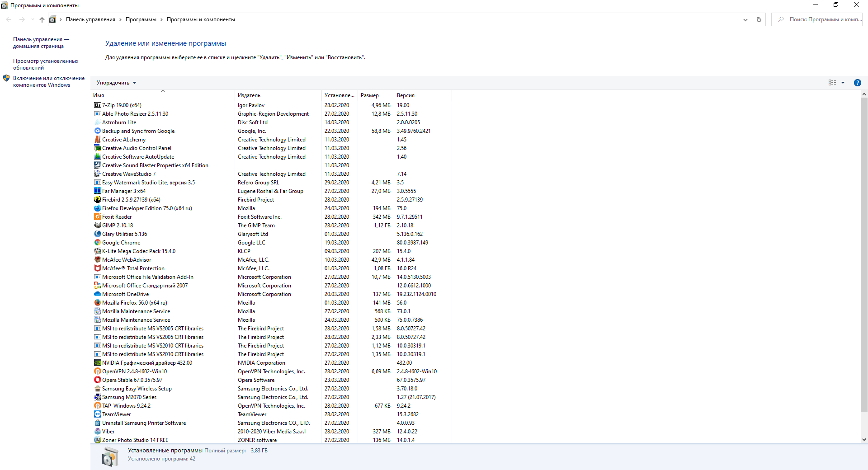Image resolution: width=868 pixels, height=470 pixels.
Task: Select the Backup and Sync from Google icon
Action: pyautogui.click(x=97, y=131)
